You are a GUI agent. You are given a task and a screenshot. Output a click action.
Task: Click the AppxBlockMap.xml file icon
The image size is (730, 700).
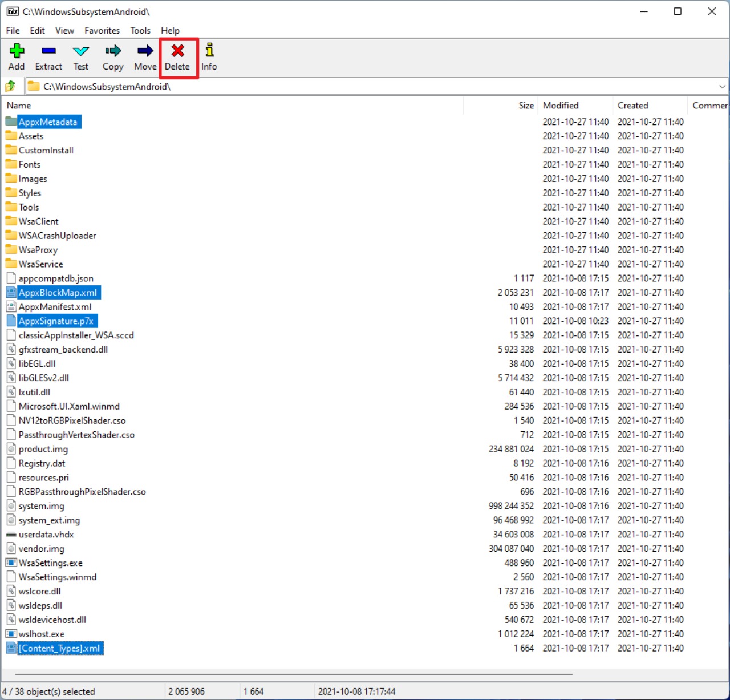(x=11, y=292)
